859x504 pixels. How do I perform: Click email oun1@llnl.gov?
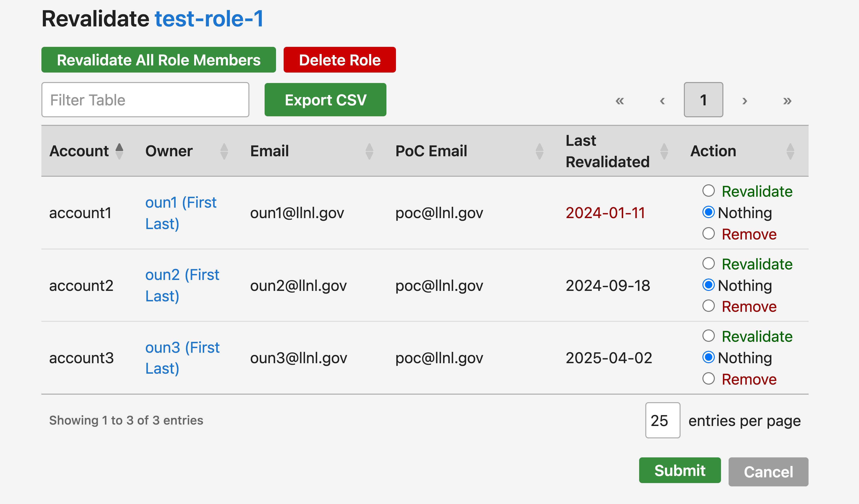coord(297,213)
